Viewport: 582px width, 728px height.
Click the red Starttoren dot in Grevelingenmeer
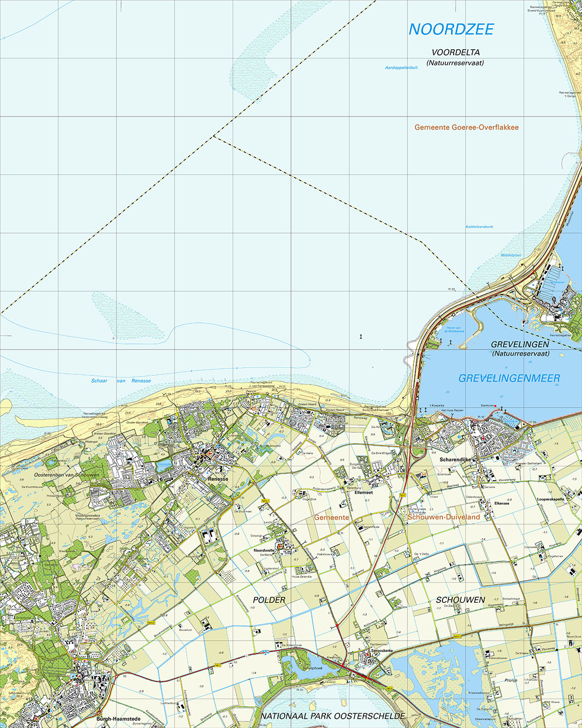coord(496,407)
